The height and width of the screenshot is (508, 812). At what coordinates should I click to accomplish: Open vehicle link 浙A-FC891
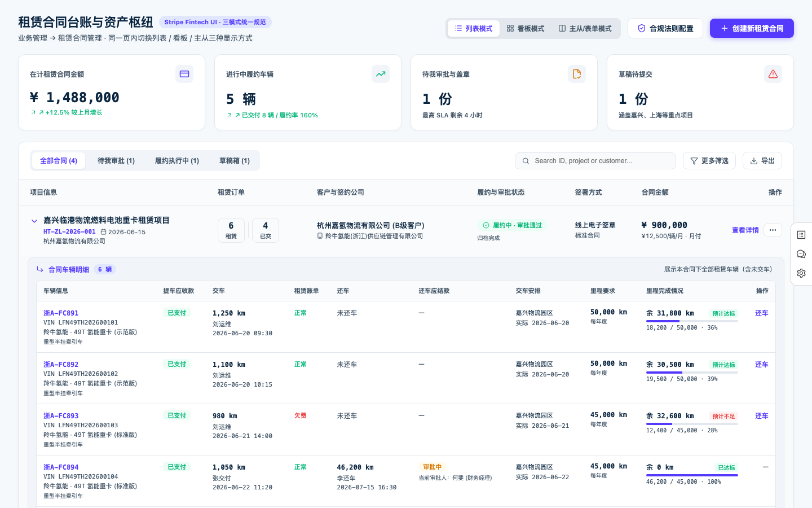61,313
